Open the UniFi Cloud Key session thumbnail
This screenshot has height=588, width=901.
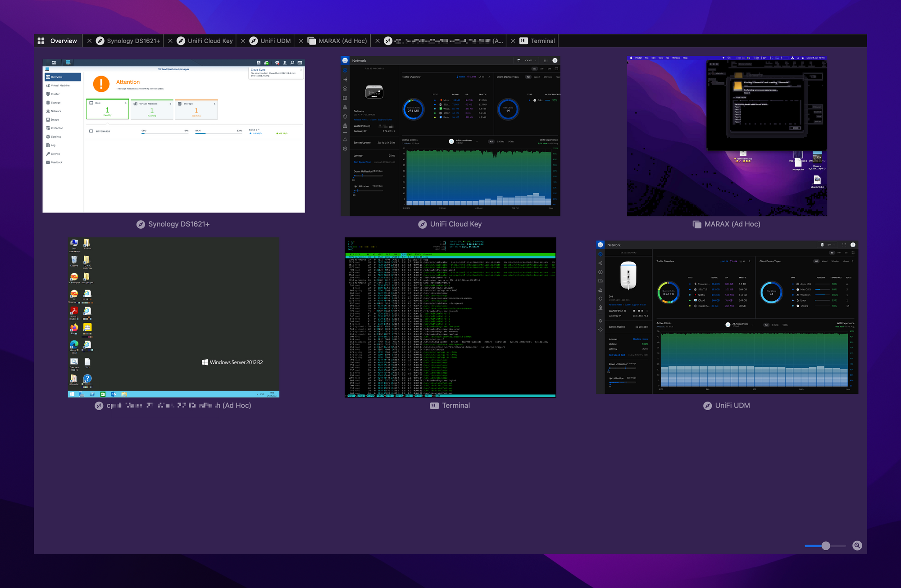tap(450, 136)
